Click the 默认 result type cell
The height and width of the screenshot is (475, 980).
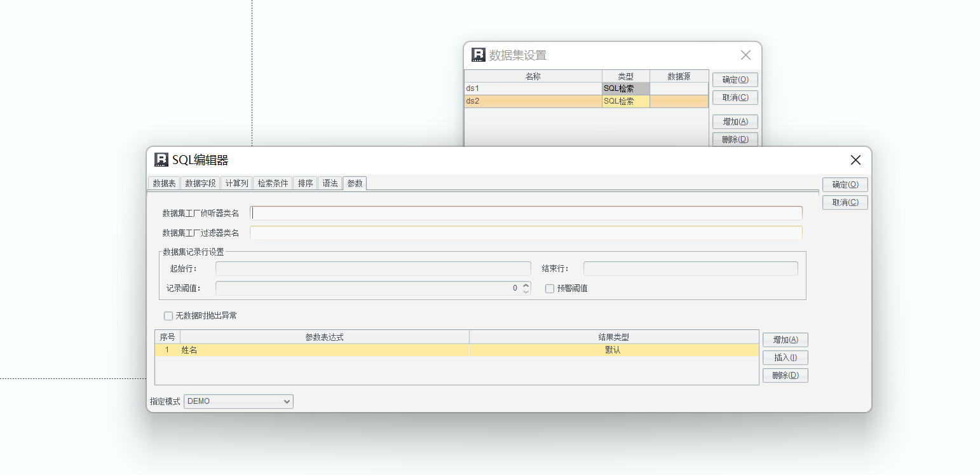click(614, 350)
